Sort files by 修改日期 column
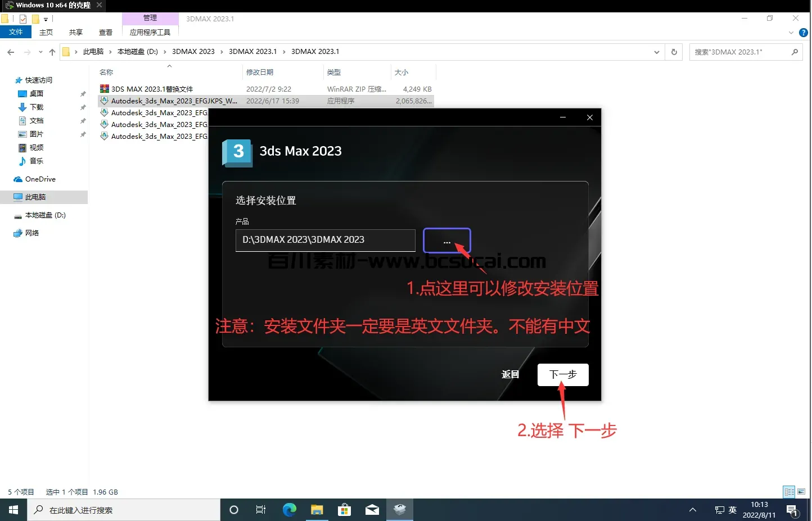Viewport: 812px width, 521px height. (260, 72)
